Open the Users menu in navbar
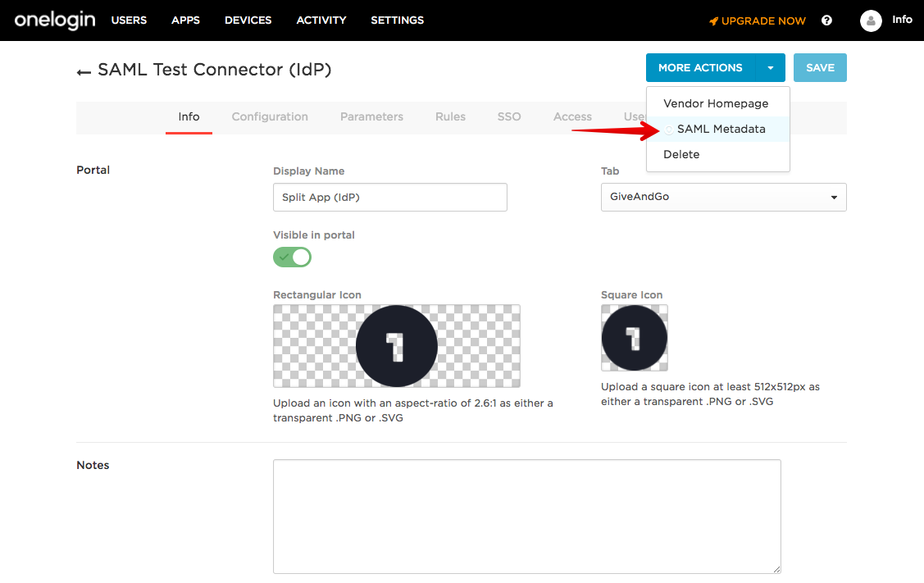 coord(129,20)
